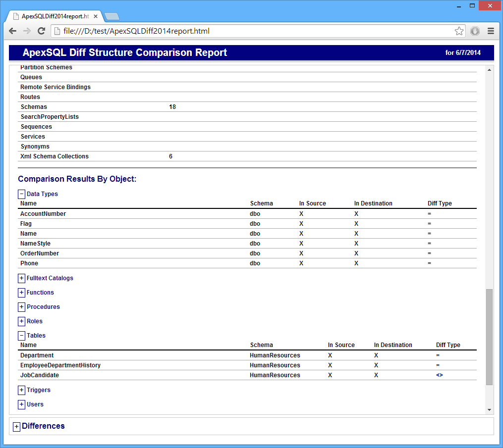The width and height of the screenshot is (503, 448).
Task: Click the Remote Service Bindings row
Action: pos(247,87)
